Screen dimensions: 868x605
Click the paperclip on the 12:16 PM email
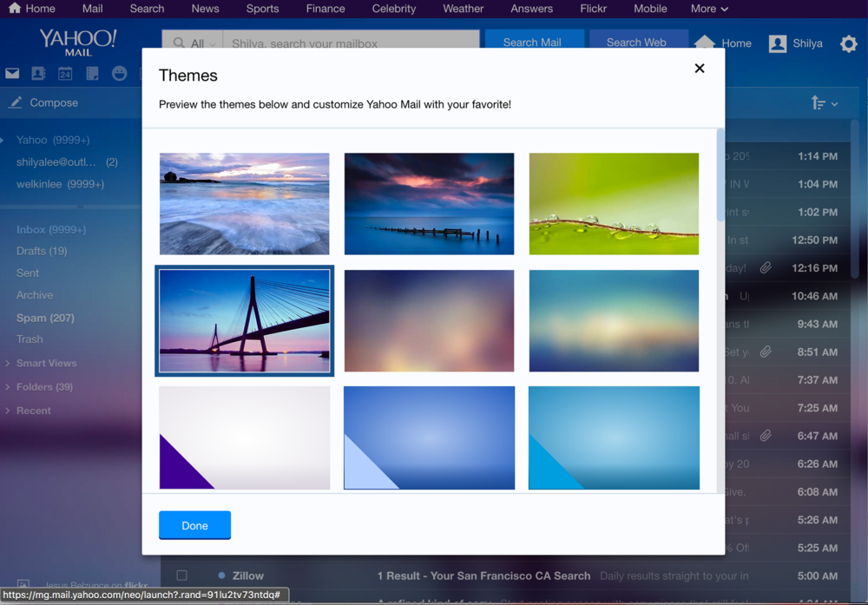pyautogui.click(x=766, y=268)
